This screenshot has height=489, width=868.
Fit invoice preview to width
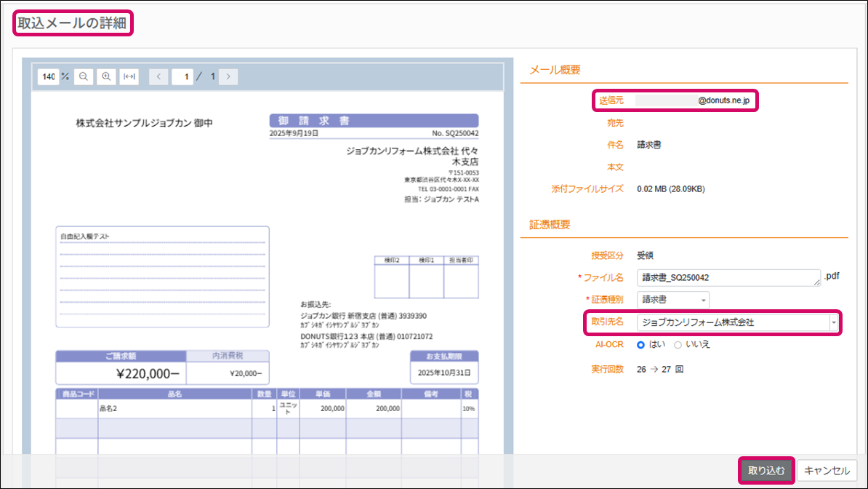click(x=129, y=76)
